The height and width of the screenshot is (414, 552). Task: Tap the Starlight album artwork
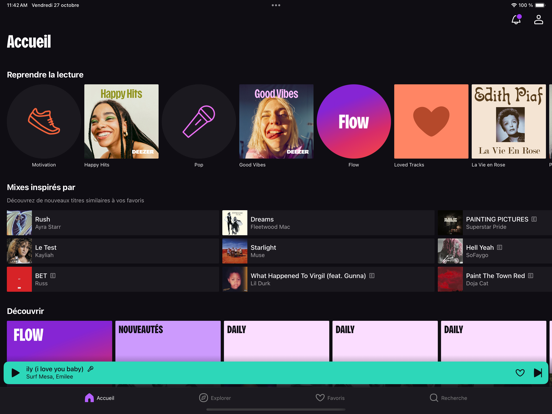235,251
